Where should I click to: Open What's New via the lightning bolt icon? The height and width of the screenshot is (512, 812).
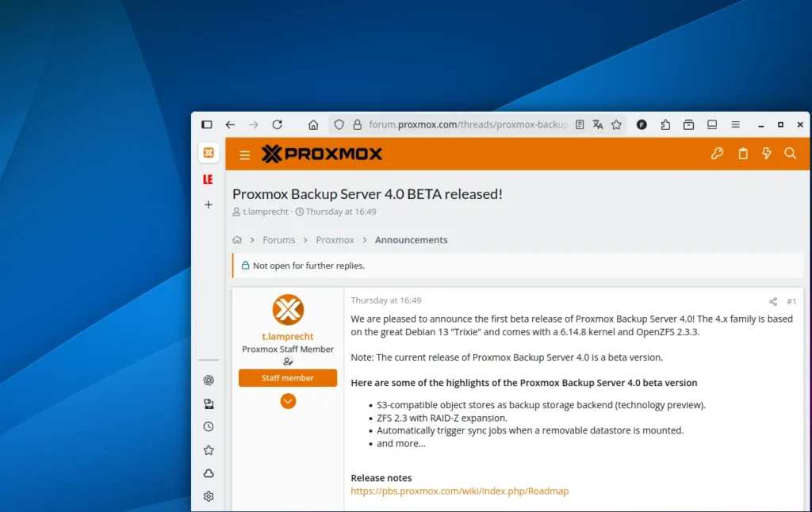pyautogui.click(x=767, y=154)
